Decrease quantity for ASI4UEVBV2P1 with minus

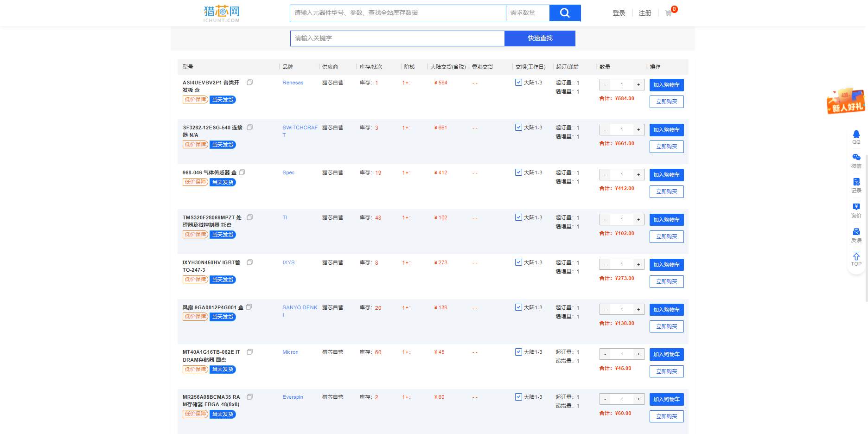point(605,85)
